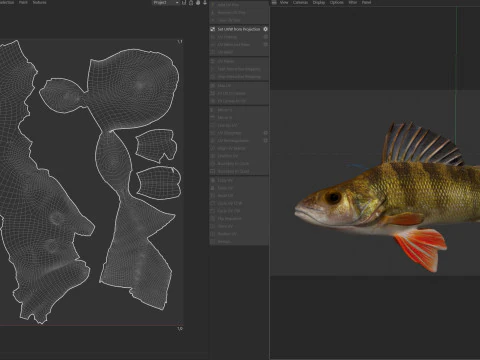This screenshot has width=480, height=360.
Task: Choose the UV Rectangularize command
Action: (239, 140)
